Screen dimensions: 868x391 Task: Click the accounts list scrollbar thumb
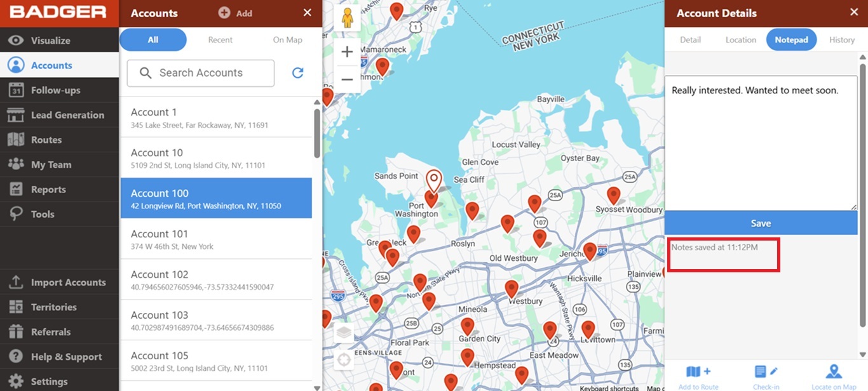tap(317, 133)
